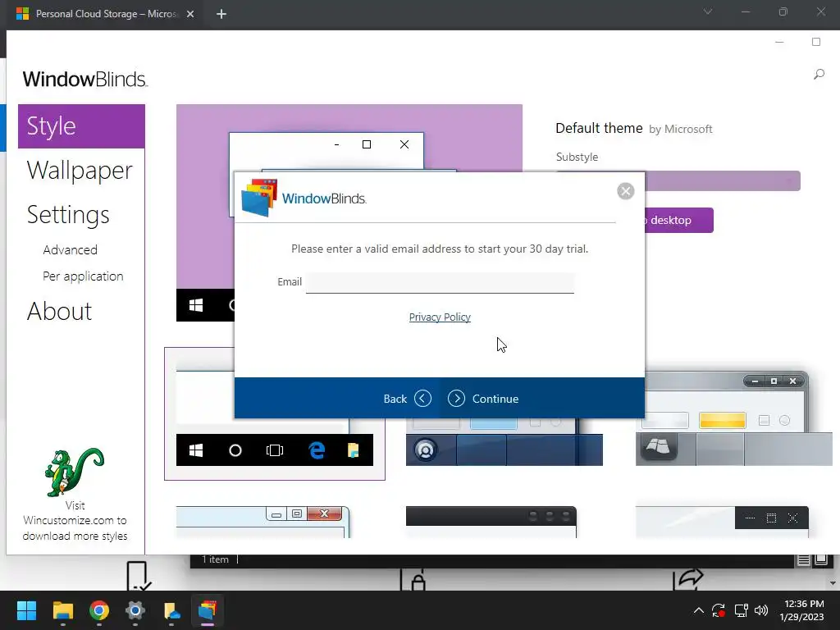Open the folder-cloud app icon in taskbar
Viewport: 840px width, 630px height.
171,610
